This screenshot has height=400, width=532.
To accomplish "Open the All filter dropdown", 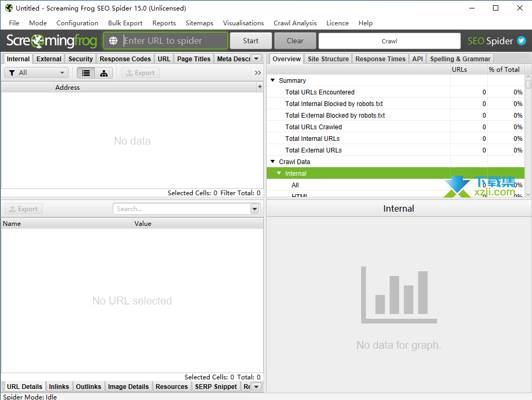I will pos(36,73).
